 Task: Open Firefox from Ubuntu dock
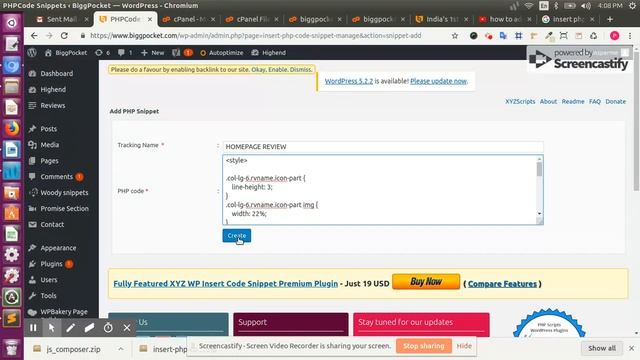pos(11,129)
